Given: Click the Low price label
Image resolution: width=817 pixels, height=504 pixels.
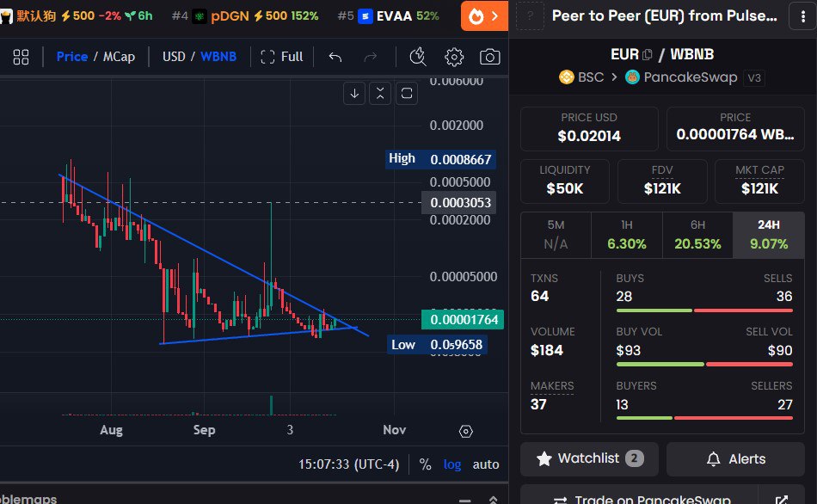Looking at the screenshot, I should click(x=438, y=345).
